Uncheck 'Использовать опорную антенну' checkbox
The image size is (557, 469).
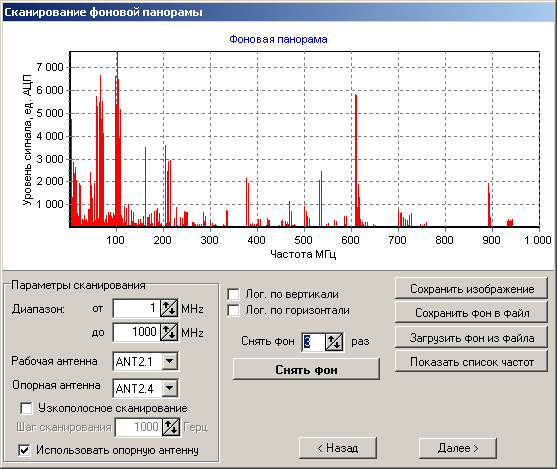tap(24, 451)
